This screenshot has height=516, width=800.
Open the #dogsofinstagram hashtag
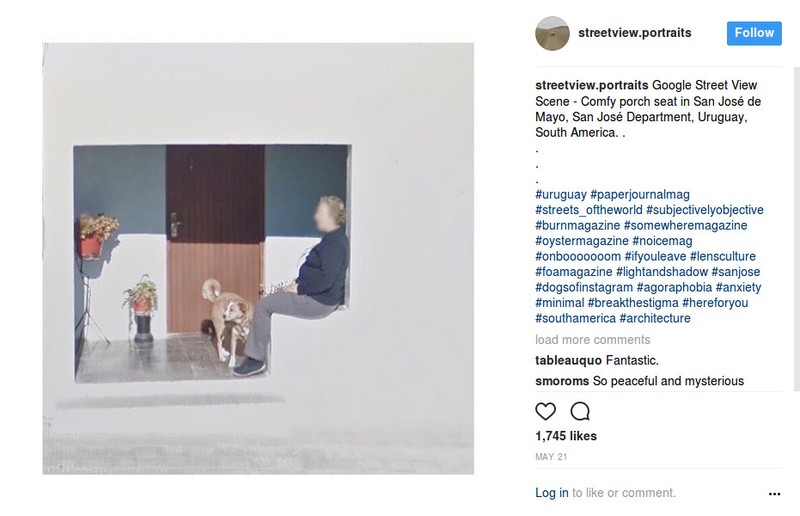point(584,287)
